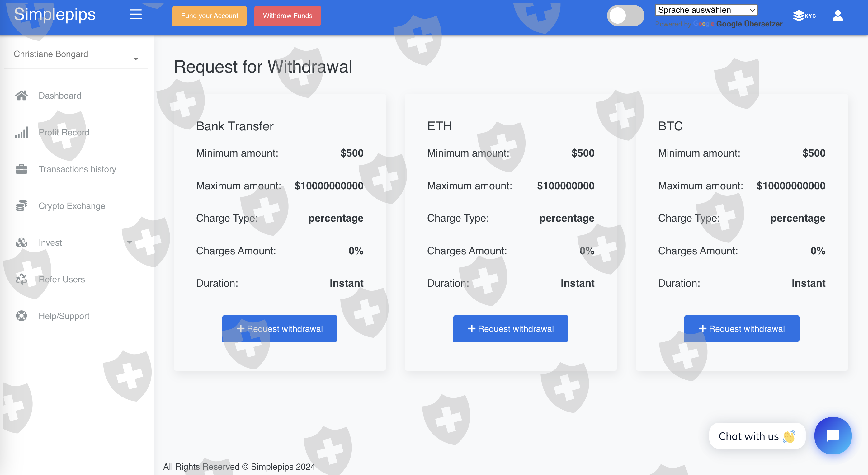Viewport: 868px width, 475px height.
Task: Click the hamburger menu icon
Action: (135, 15)
